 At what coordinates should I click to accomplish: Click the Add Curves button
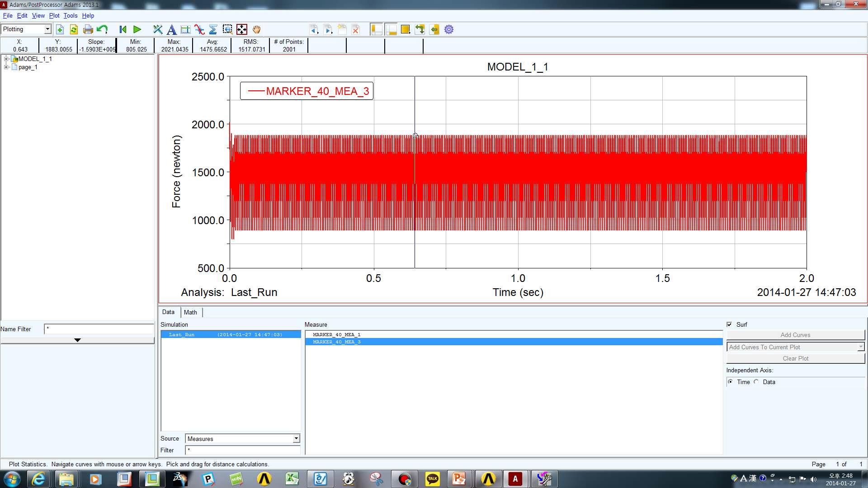pos(796,335)
